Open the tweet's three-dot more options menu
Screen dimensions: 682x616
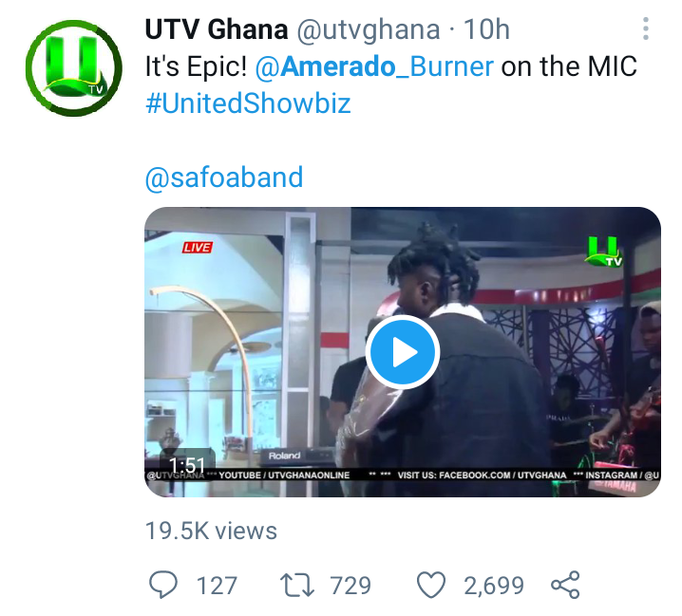[x=646, y=28]
